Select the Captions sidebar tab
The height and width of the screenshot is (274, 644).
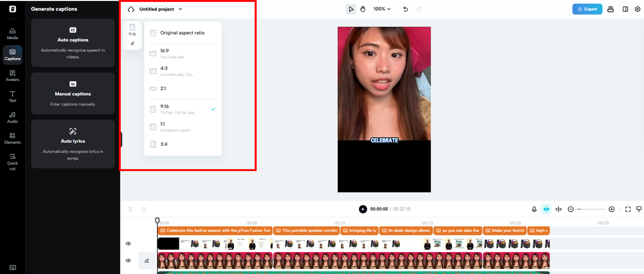tap(13, 54)
